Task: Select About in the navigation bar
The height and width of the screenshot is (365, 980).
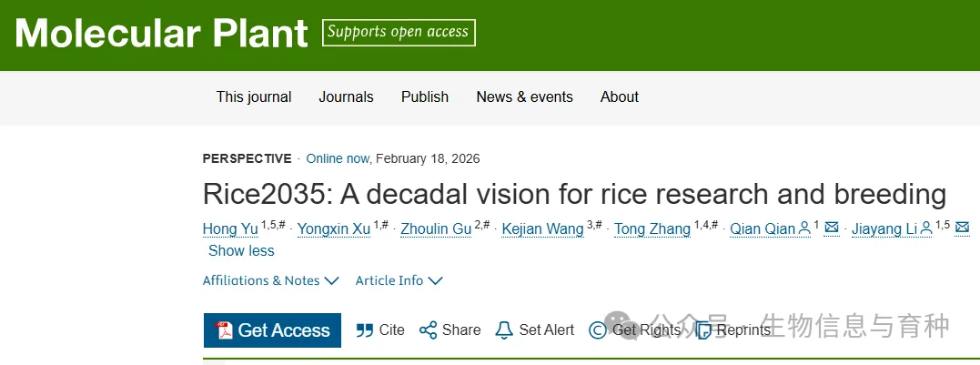Action: pos(620,96)
